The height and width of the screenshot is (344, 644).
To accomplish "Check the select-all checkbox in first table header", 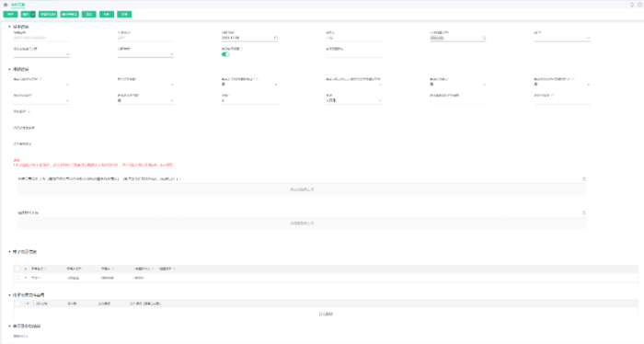I will (17, 269).
